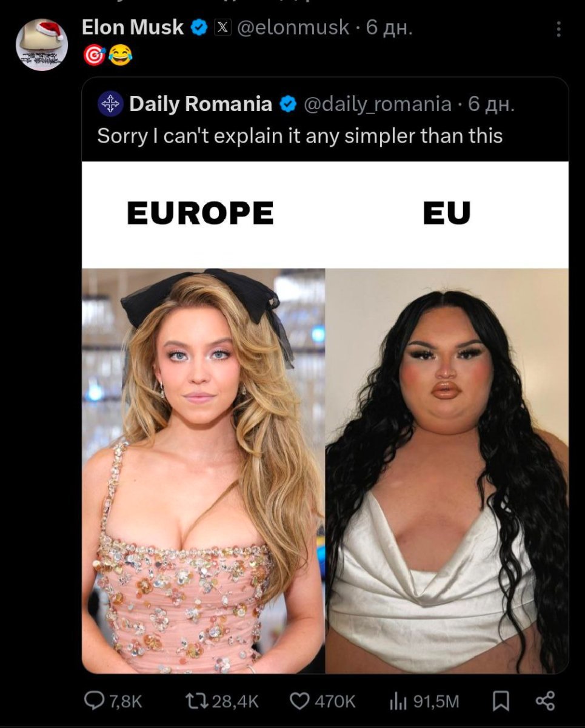Like the post with the heart icon
Screen dimensions: 585x728
click(x=300, y=702)
